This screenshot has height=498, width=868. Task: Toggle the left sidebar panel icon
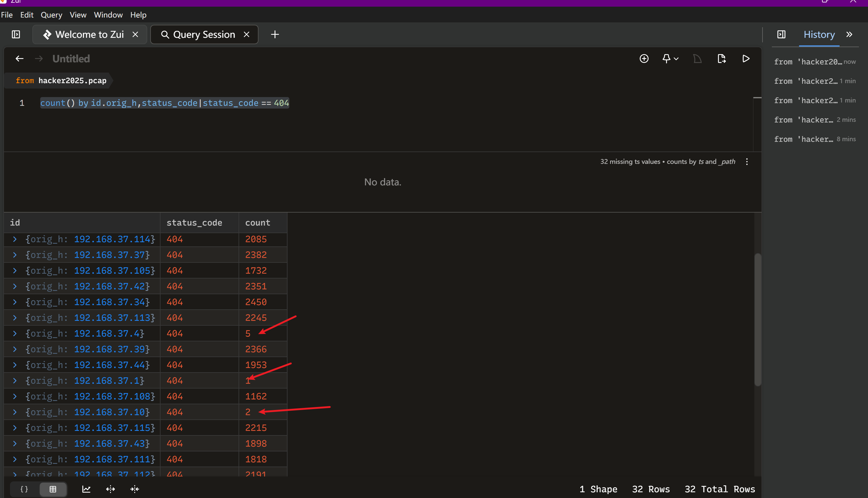click(x=16, y=34)
